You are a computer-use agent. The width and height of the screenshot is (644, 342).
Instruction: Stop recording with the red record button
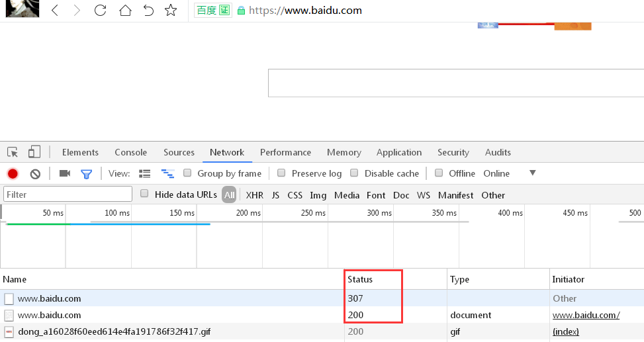tap(13, 174)
